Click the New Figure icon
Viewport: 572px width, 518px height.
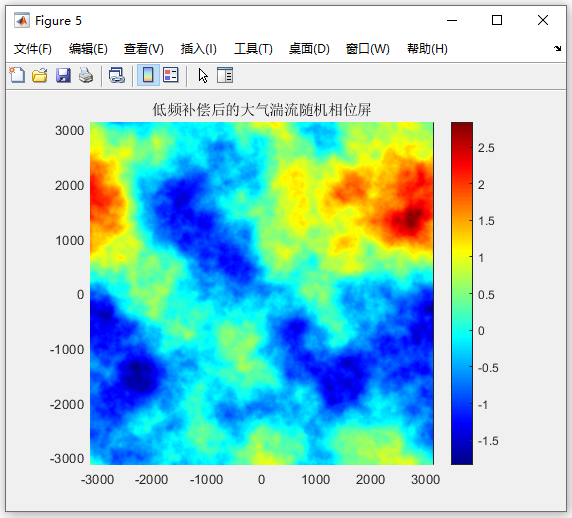(17, 76)
